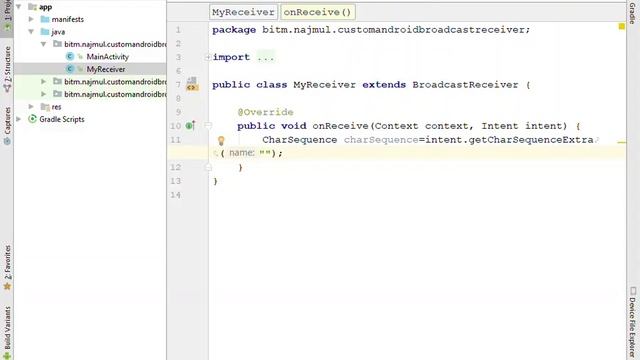Open Device File Explorer panel
This screenshot has height=360, width=640.
(x=632, y=322)
